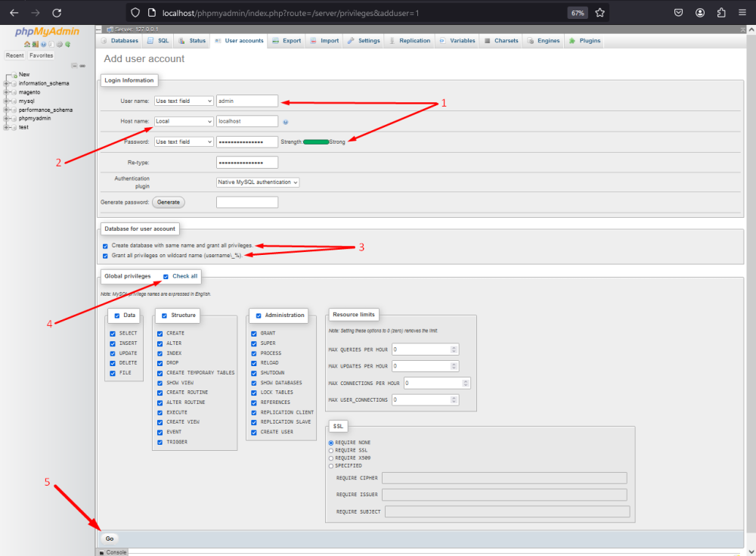The image size is (756, 556).
Task: Open the Firefox extensions puzzle icon
Action: coord(720,13)
